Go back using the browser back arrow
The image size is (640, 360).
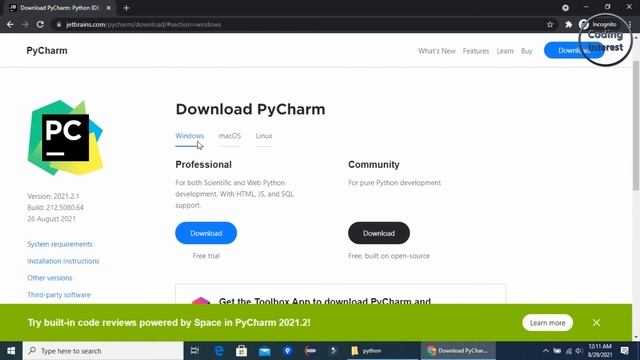click(10, 24)
